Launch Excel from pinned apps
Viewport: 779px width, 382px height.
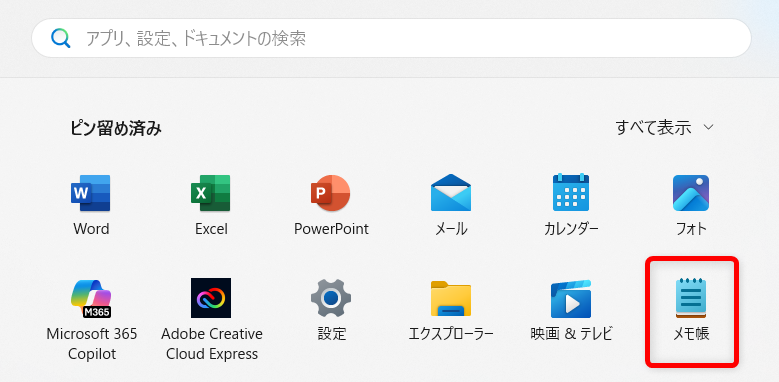(211, 193)
